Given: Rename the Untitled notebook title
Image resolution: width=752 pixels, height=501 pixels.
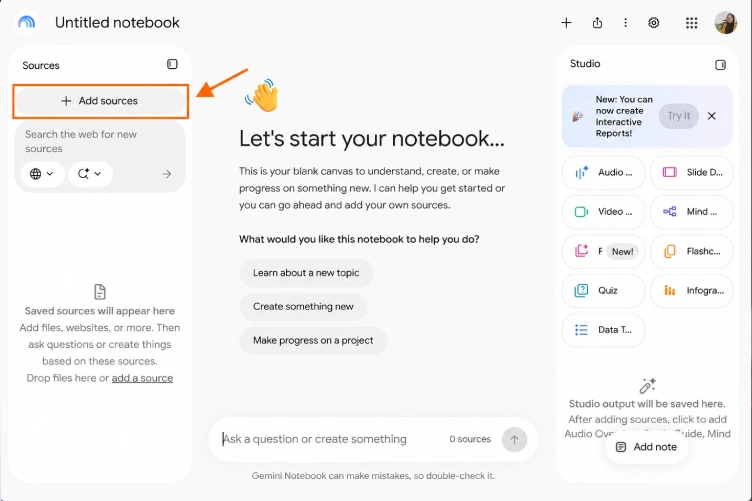Looking at the screenshot, I should pyautogui.click(x=117, y=23).
